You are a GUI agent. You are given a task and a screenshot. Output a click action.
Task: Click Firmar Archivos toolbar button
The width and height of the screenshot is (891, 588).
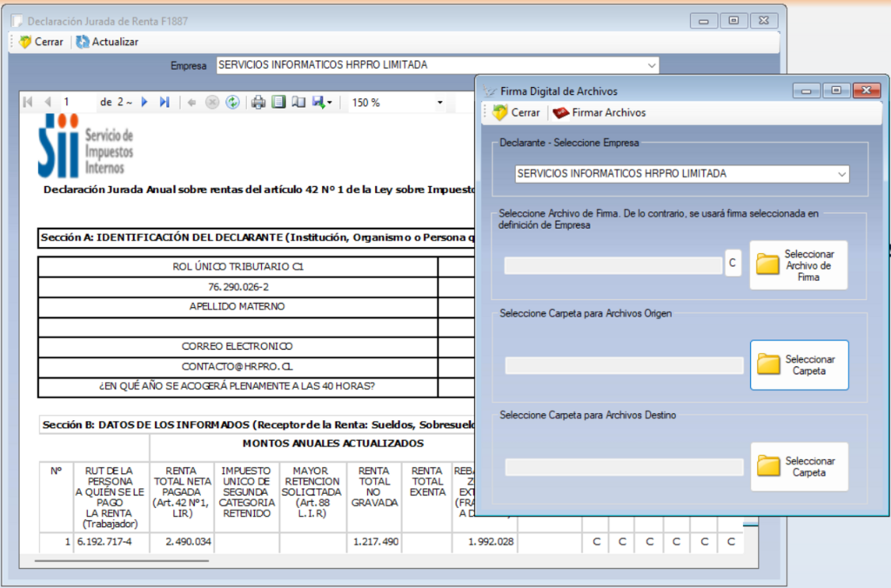coord(600,112)
